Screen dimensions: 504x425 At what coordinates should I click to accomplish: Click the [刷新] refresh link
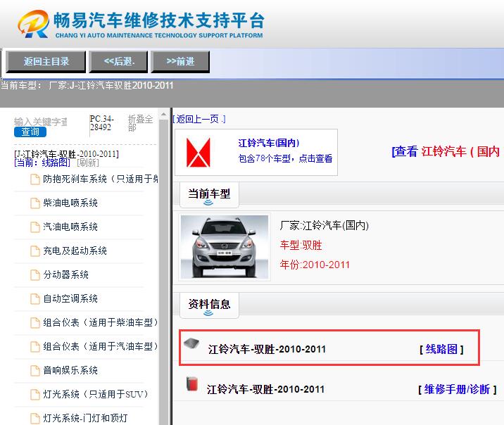[88, 163]
